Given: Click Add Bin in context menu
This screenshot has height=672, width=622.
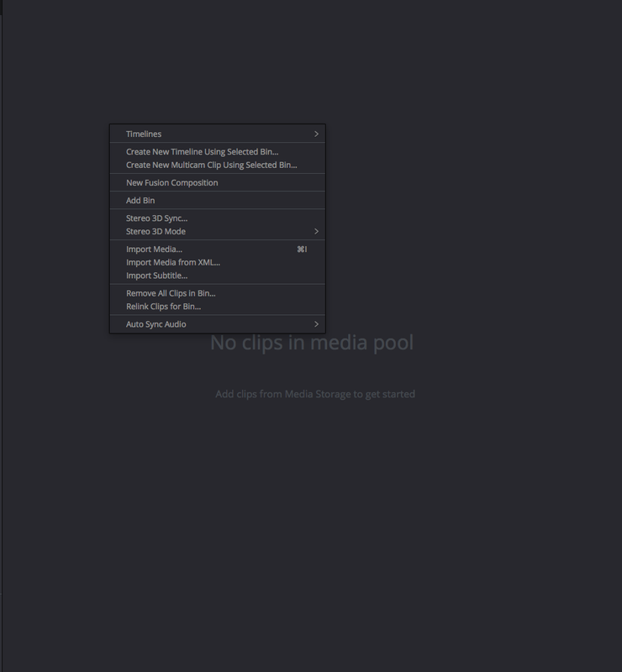Looking at the screenshot, I should (218, 200).
